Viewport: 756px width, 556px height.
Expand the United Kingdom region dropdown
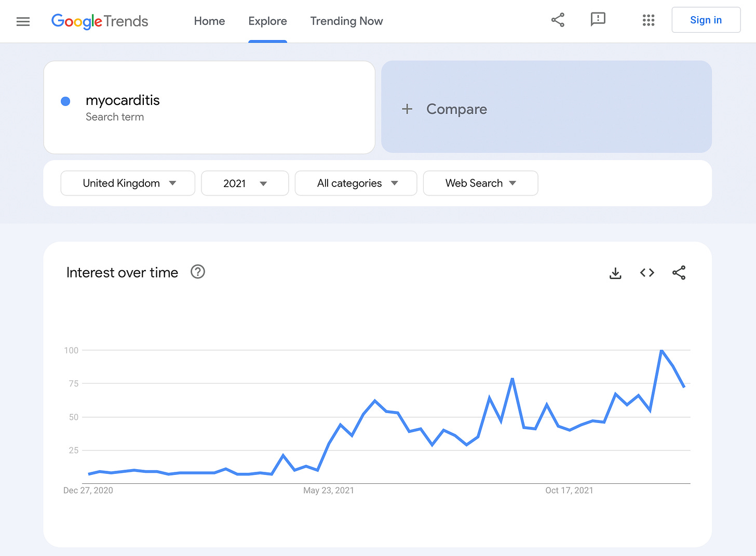click(x=128, y=183)
